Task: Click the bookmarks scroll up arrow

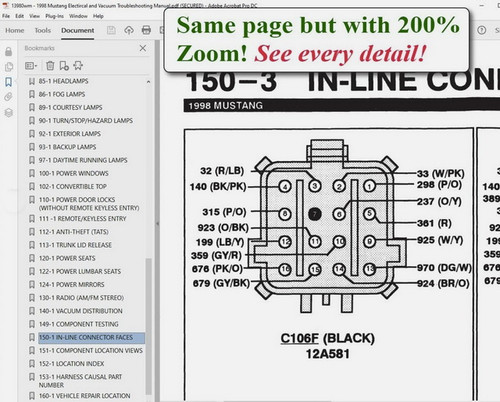Action: click(148, 82)
